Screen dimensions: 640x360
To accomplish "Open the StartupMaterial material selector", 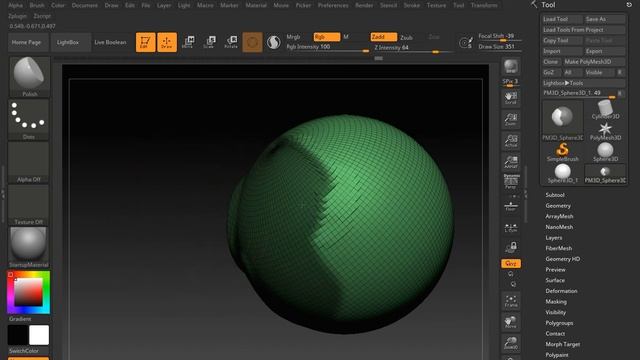I will 29,247.
